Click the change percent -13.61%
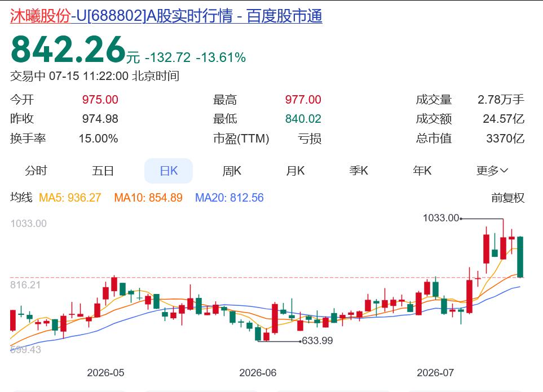Image resolution: width=543 pixels, height=392 pixels. (221, 57)
